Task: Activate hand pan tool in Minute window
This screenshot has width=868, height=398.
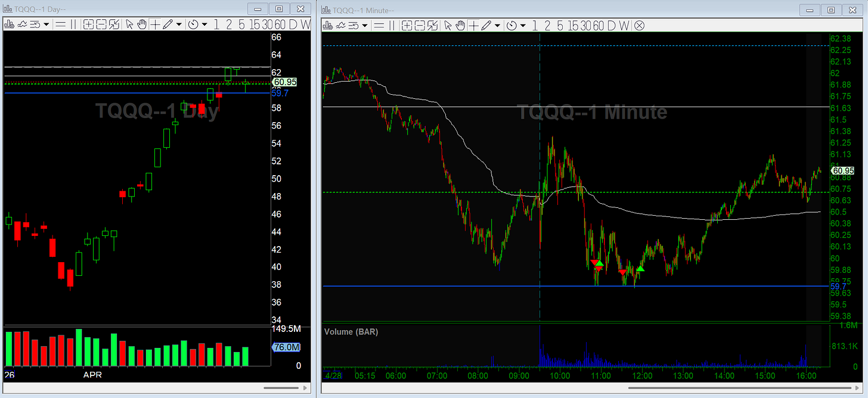Action: 461,25
